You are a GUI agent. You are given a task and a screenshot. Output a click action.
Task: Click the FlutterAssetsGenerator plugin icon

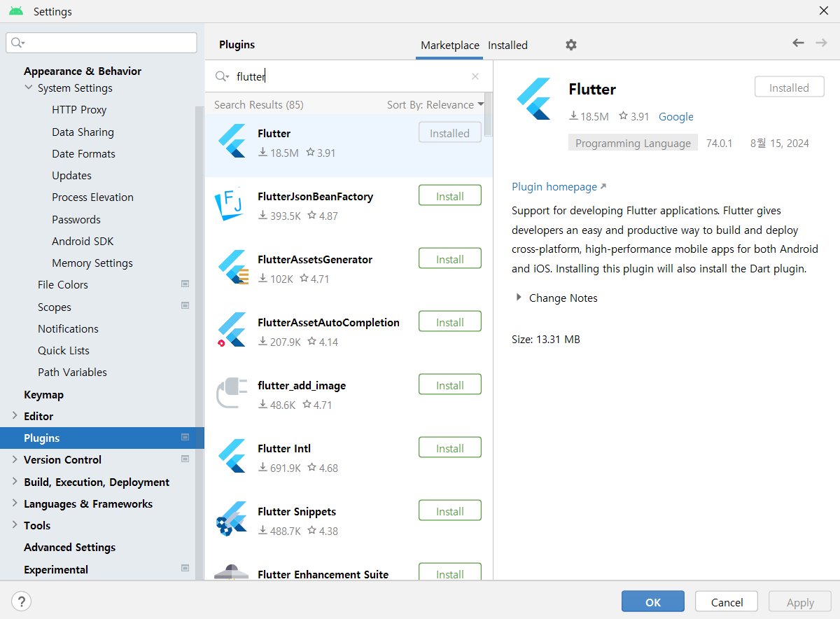click(x=233, y=267)
